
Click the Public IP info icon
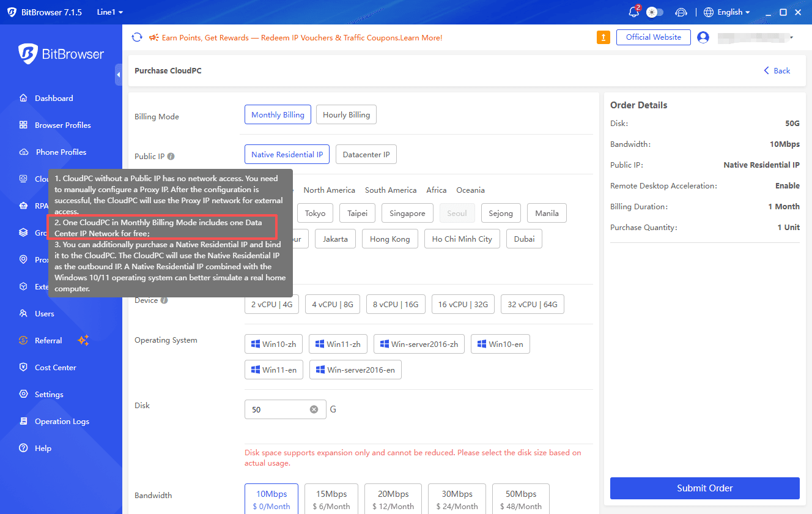[171, 156]
